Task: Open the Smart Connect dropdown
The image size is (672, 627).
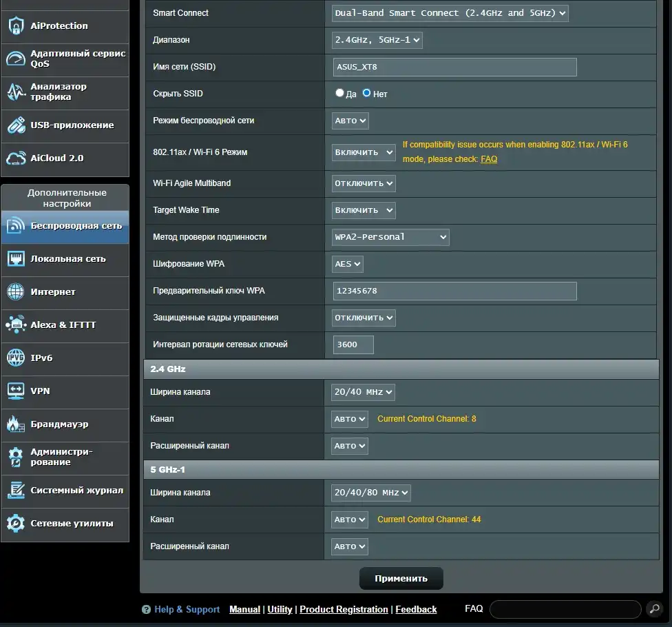Action: pos(450,13)
